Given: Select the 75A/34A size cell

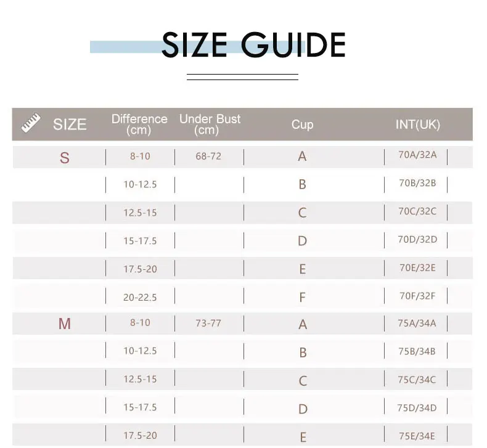Looking at the screenshot, I should pyautogui.click(x=417, y=323).
